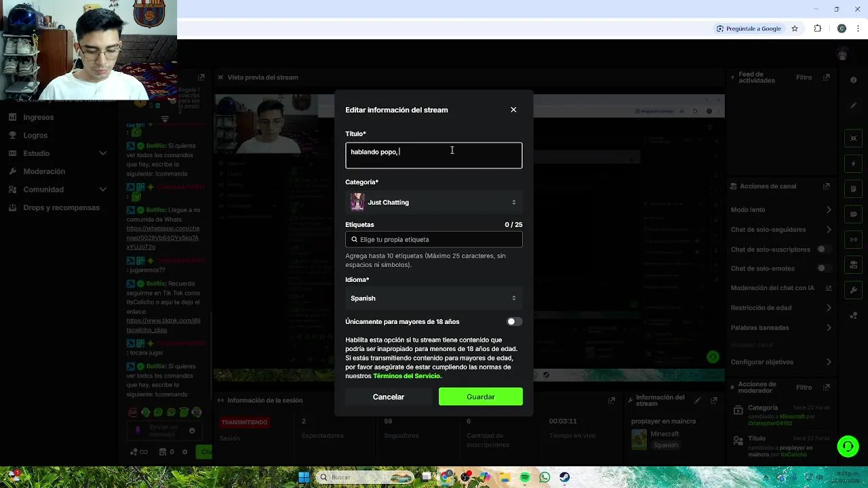Open the tiktok.com link in chat
This screenshot has width=868, height=488.
tap(163, 325)
